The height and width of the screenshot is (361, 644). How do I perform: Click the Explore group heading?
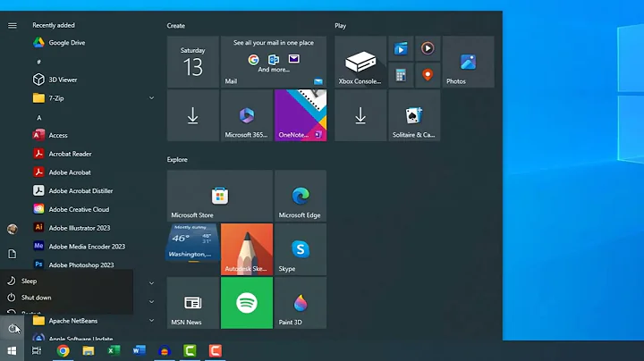[x=177, y=160]
